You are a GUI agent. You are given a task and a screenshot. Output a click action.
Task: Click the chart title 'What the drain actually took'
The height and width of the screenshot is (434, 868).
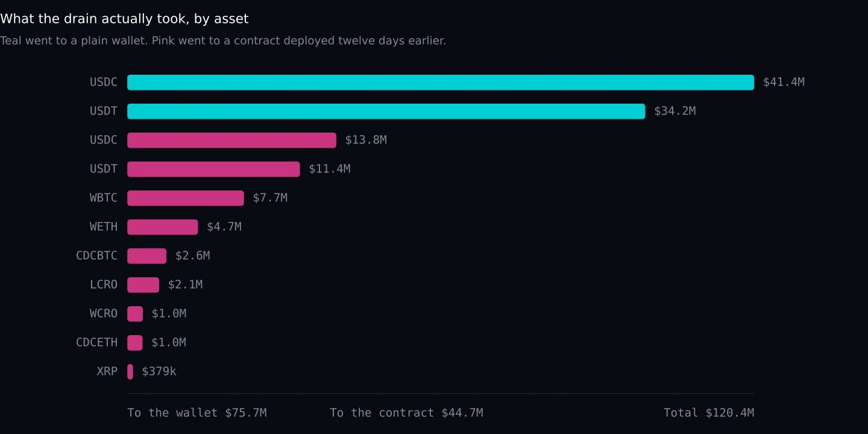click(124, 19)
